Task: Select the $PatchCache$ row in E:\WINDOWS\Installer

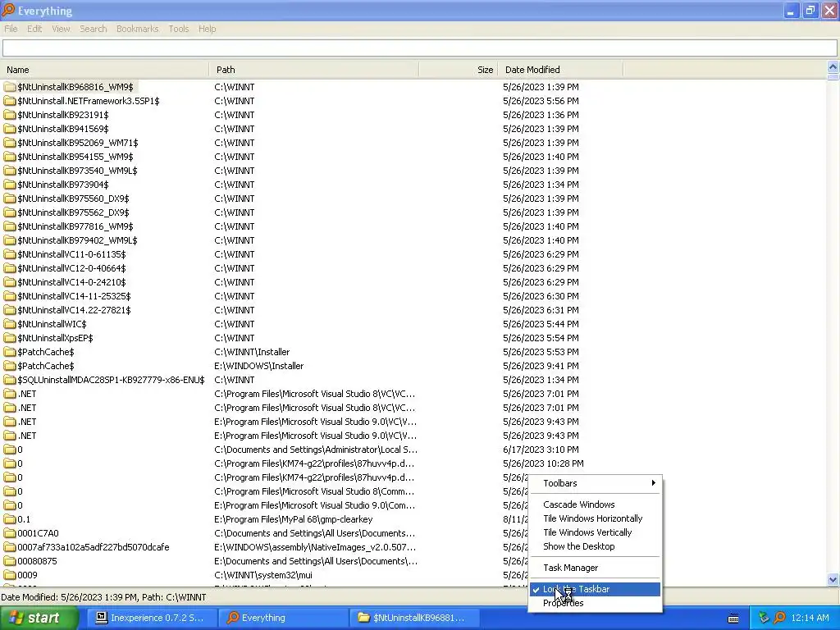Action: point(413,366)
